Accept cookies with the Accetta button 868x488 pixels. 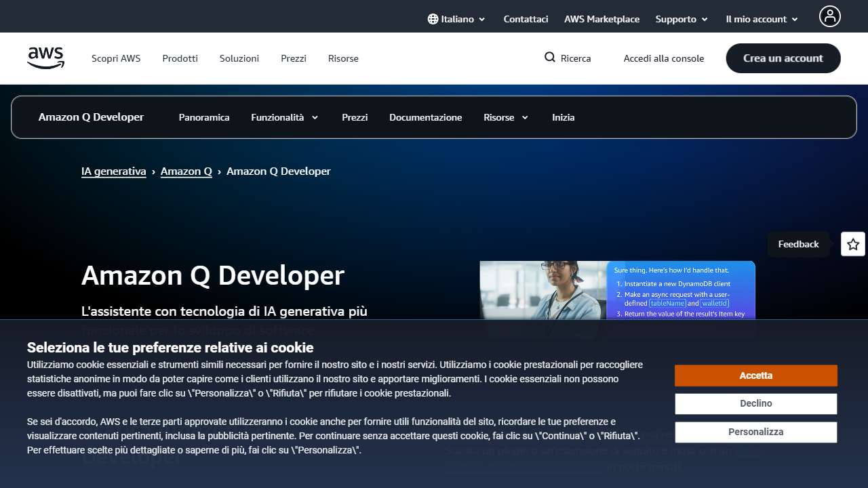[755, 375]
